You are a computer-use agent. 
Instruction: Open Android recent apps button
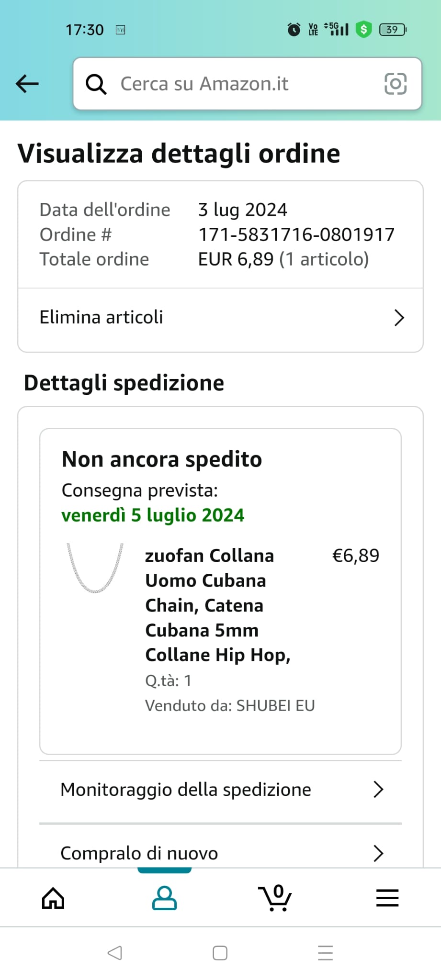325,953
